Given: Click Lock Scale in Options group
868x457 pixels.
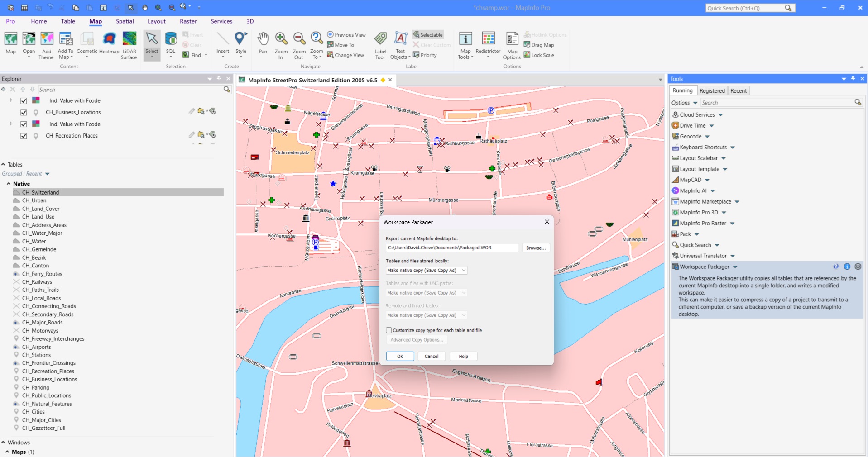Looking at the screenshot, I should click(539, 55).
